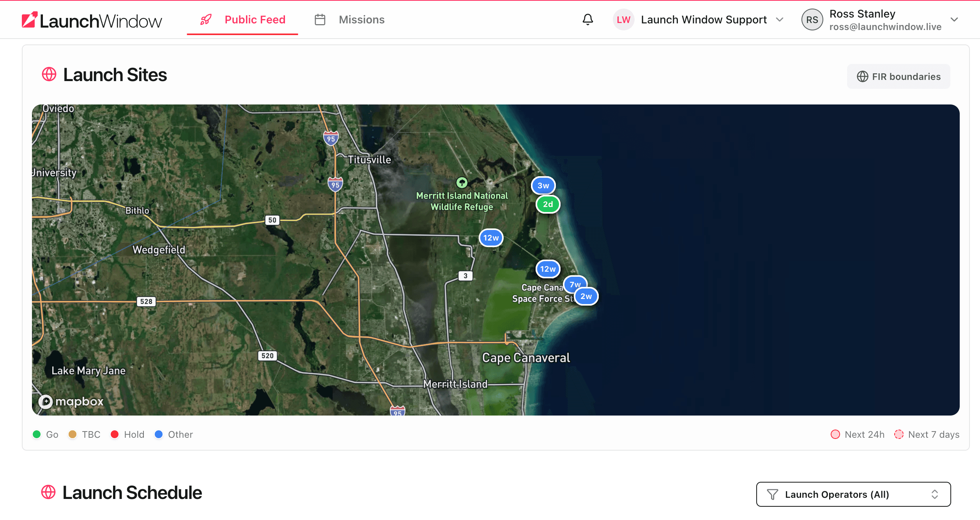Image resolution: width=980 pixels, height=520 pixels.
Task: Click the RS user avatar
Action: [812, 20]
